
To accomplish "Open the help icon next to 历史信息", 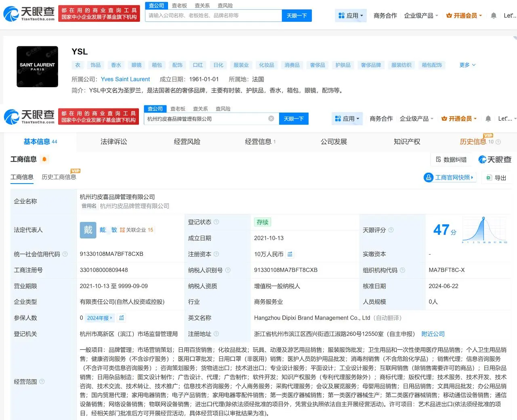I will [498, 142].
